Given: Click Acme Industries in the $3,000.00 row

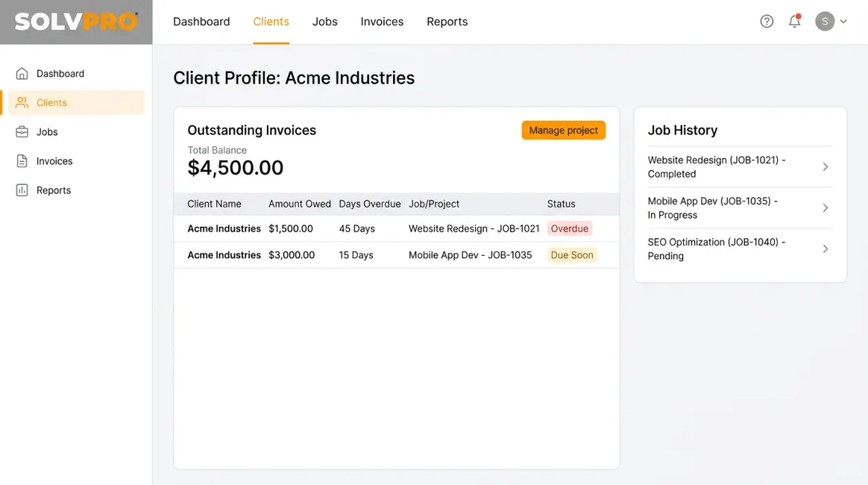Looking at the screenshot, I should coord(223,255).
